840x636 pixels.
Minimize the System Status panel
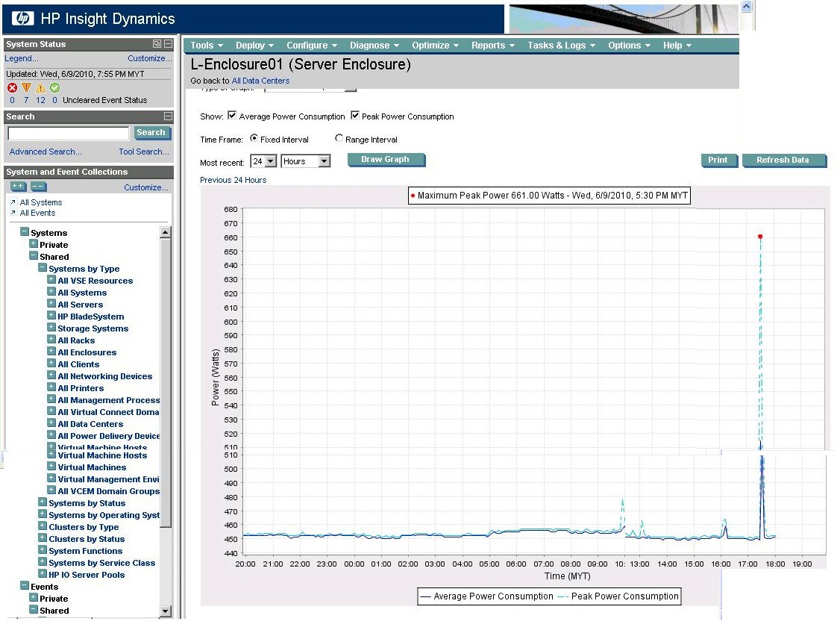(168, 44)
